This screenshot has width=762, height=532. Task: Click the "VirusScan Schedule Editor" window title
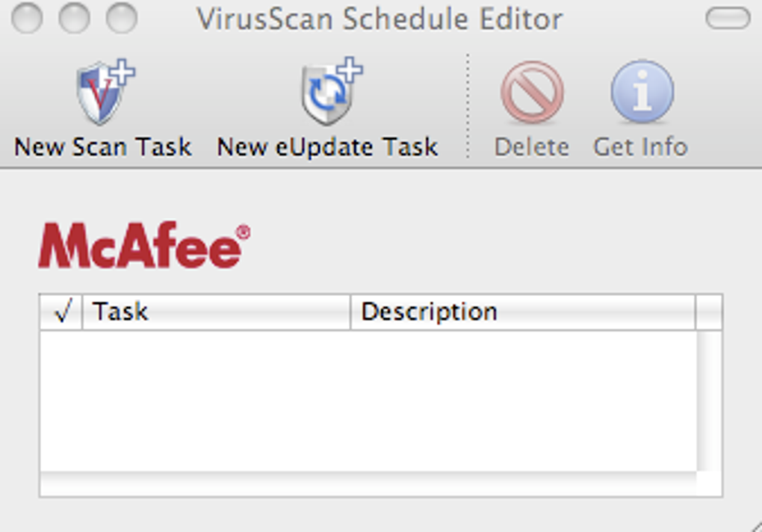tap(380, 19)
